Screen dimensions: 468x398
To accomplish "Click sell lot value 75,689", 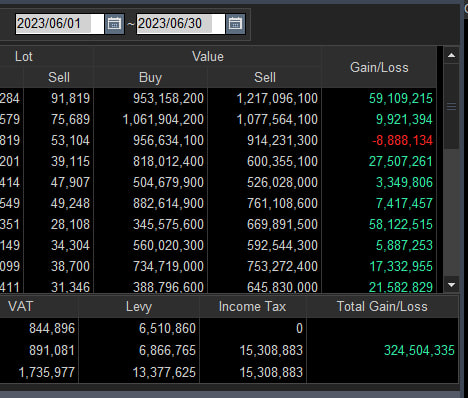I will pyautogui.click(x=70, y=119).
